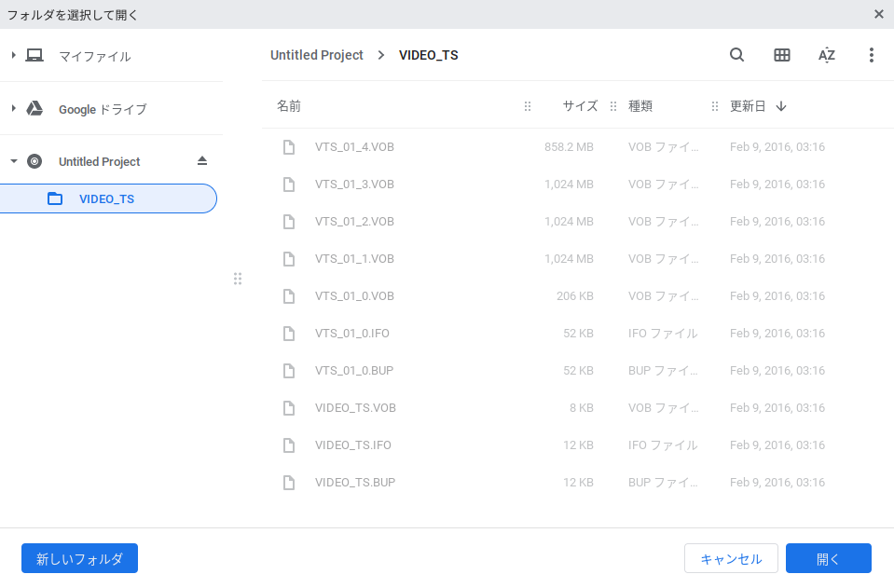Switch to grid view using the grid icon
Image resolution: width=894 pixels, height=588 pixels.
[x=781, y=55]
